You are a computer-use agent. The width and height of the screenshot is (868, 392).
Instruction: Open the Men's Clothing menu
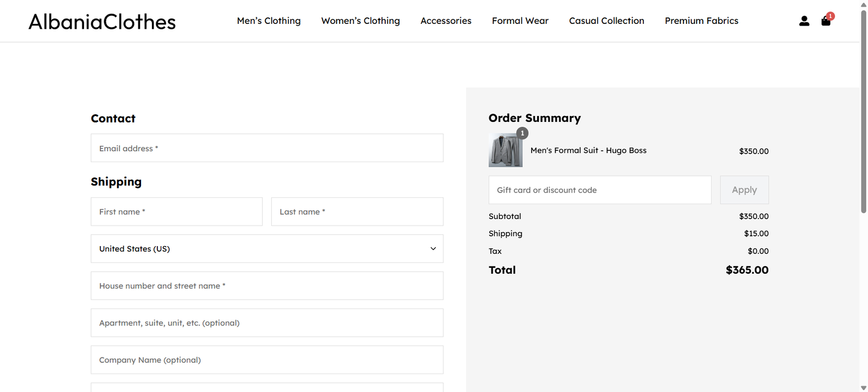coord(269,21)
